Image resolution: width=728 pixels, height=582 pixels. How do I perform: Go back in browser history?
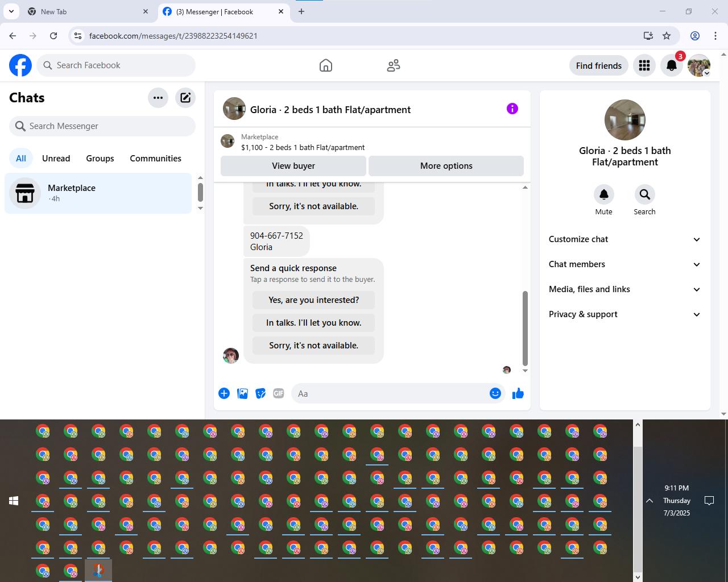[x=13, y=36]
